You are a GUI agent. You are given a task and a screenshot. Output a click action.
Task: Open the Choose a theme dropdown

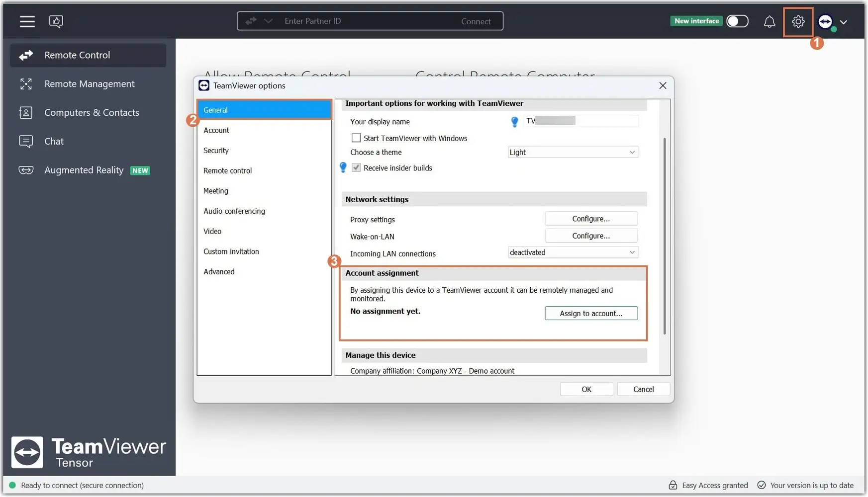[x=573, y=152]
